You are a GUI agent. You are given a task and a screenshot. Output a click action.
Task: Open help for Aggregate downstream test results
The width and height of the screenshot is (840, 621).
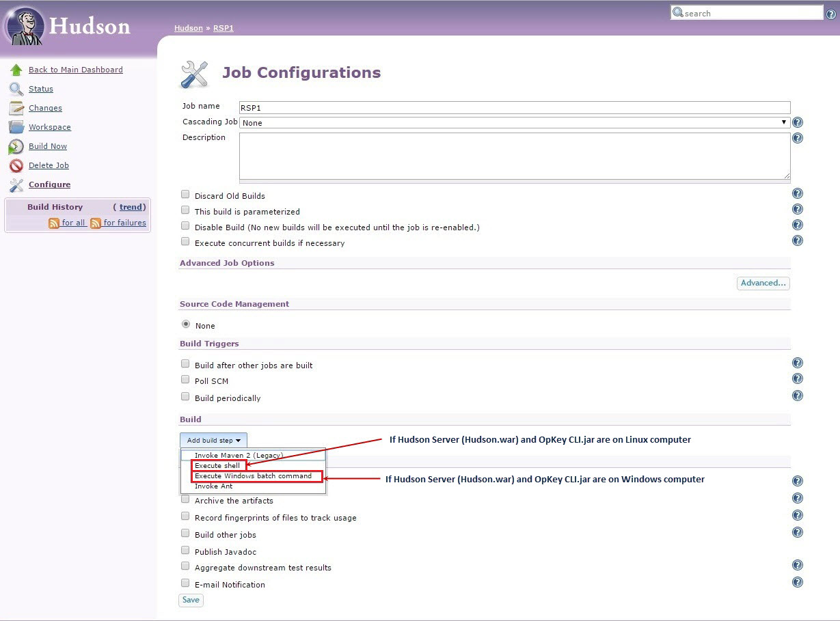tap(798, 566)
